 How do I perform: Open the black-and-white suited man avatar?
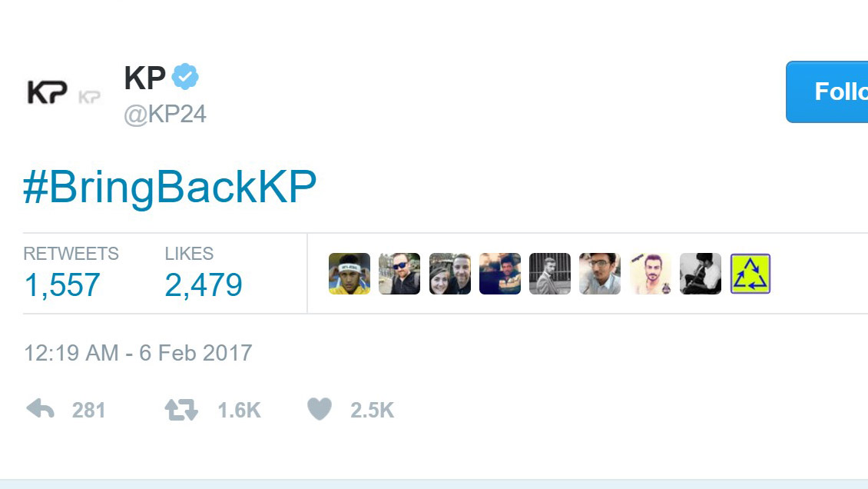pos(550,274)
